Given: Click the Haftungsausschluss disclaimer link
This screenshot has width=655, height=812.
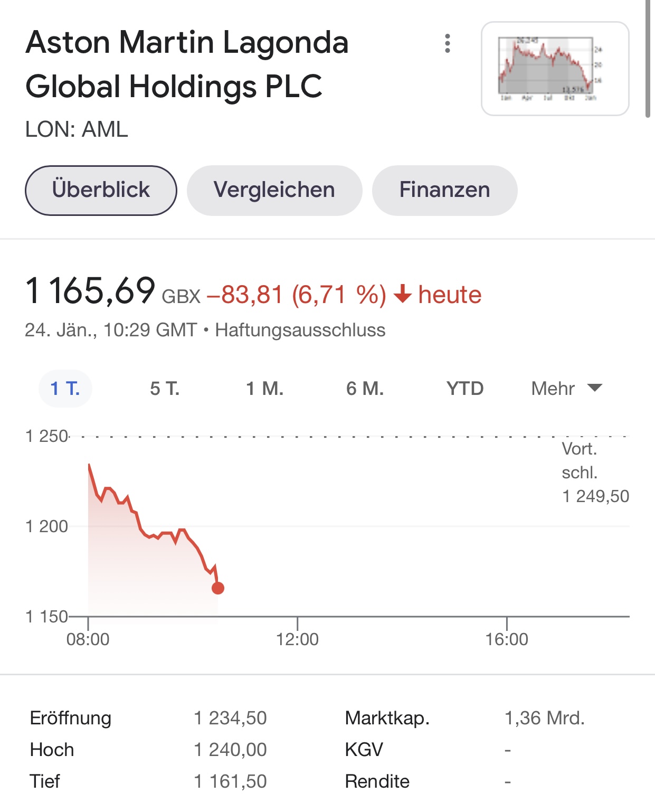Looking at the screenshot, I should click(300, 330).
